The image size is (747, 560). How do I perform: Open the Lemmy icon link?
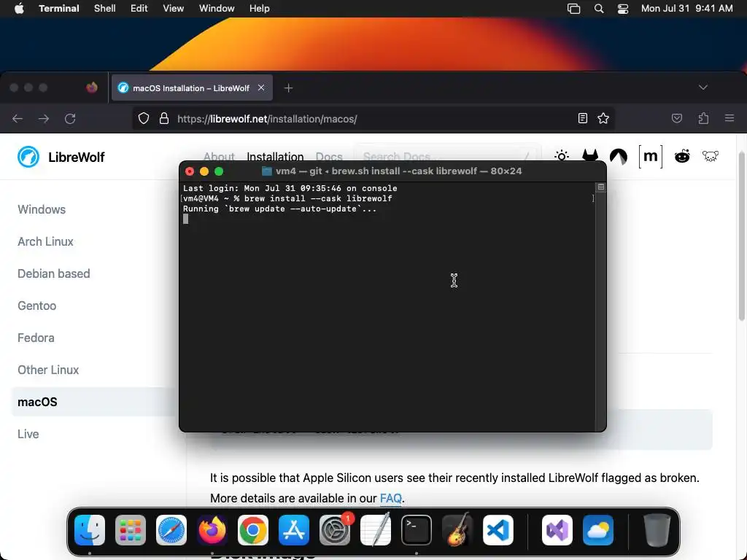tap(711, 156)
